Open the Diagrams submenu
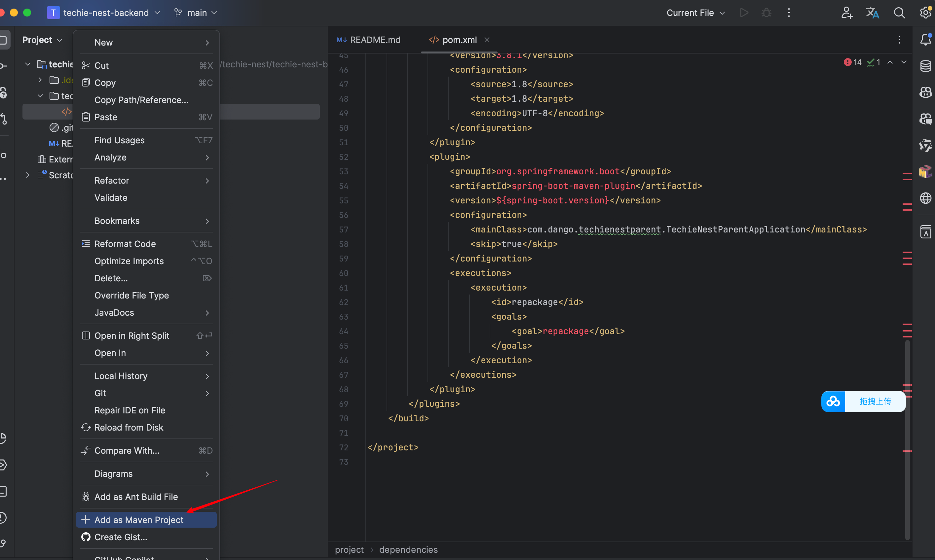Viewport: 935px width, 560px height. point(146,473)
